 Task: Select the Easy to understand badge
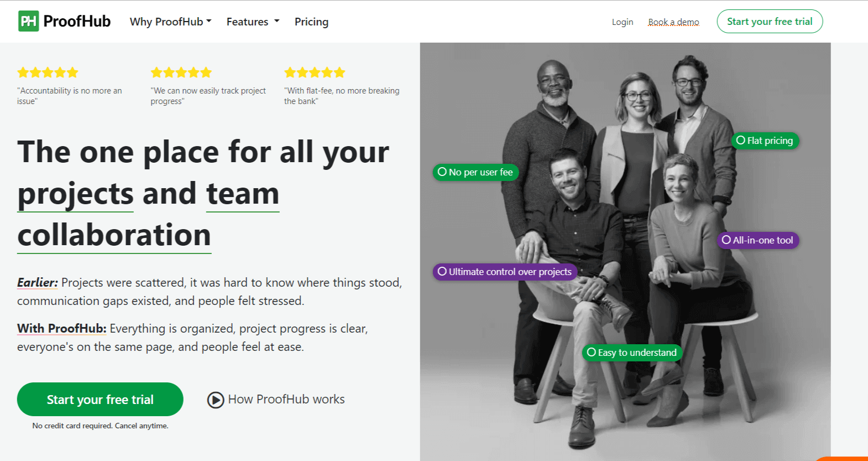[x=632, y=353]
